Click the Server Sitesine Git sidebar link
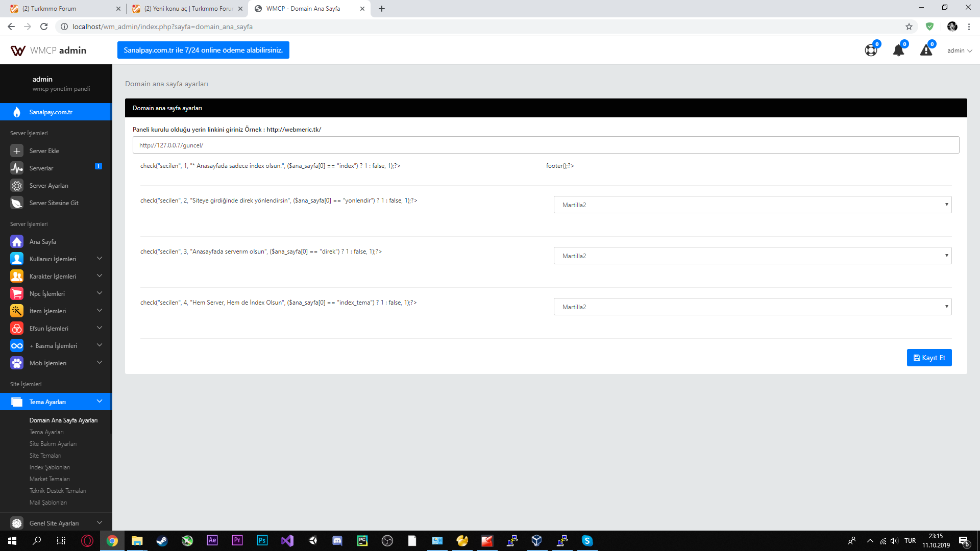 54,203
